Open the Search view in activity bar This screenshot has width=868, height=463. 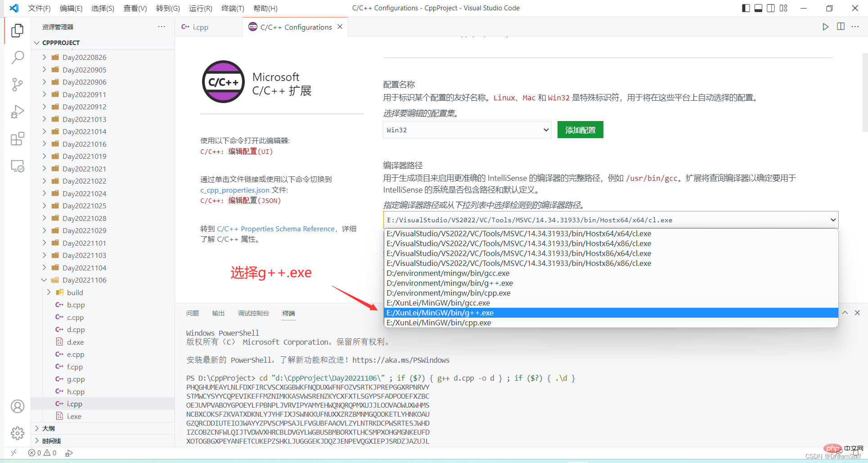[17, 57]
